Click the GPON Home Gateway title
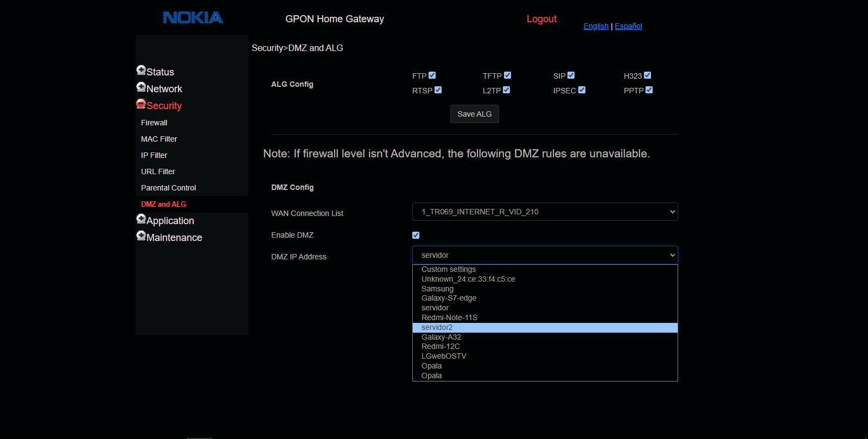Screen dimensions: 868x439 [x=335, y=19]
